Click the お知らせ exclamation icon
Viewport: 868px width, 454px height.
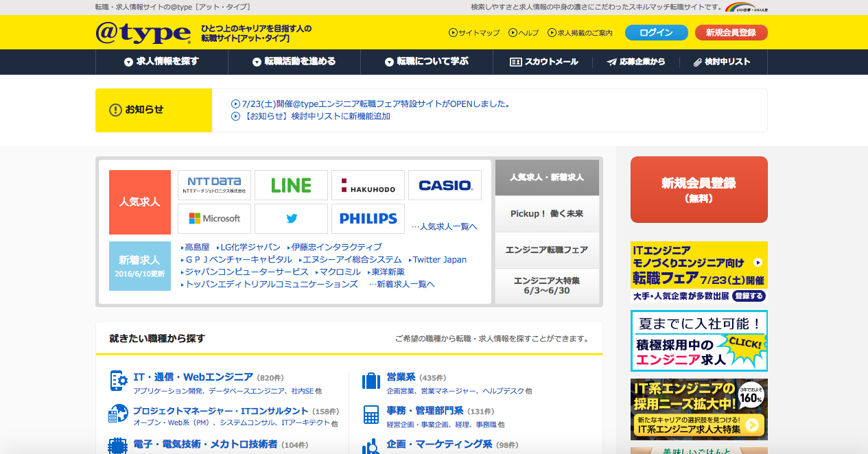click(x=115, y=110)
